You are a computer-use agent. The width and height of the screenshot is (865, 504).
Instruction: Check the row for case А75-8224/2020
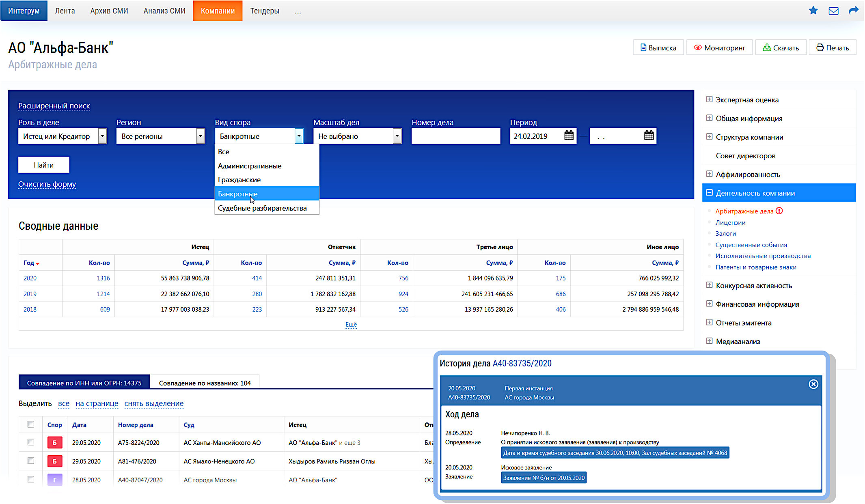click(x=31, y=442)
